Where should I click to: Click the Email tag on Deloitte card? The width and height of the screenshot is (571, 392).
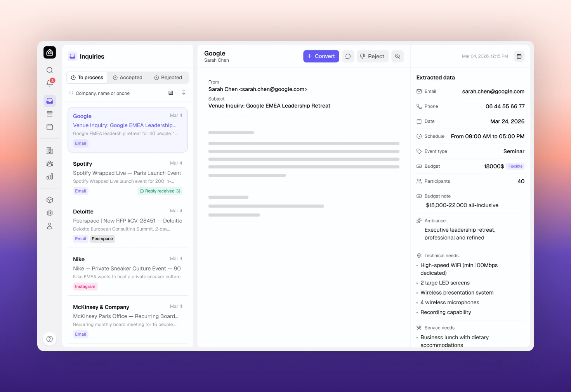[81, 239]
